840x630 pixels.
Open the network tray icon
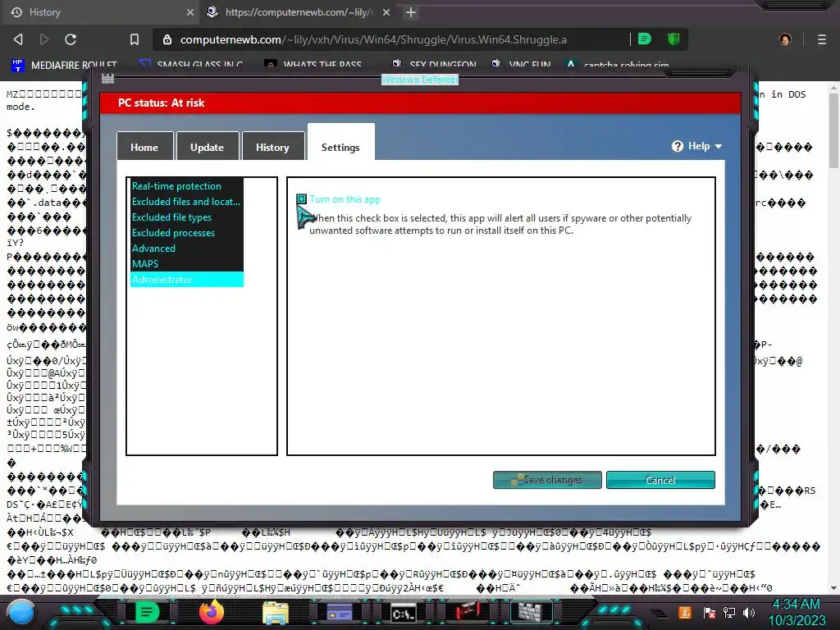pos(729,612)
